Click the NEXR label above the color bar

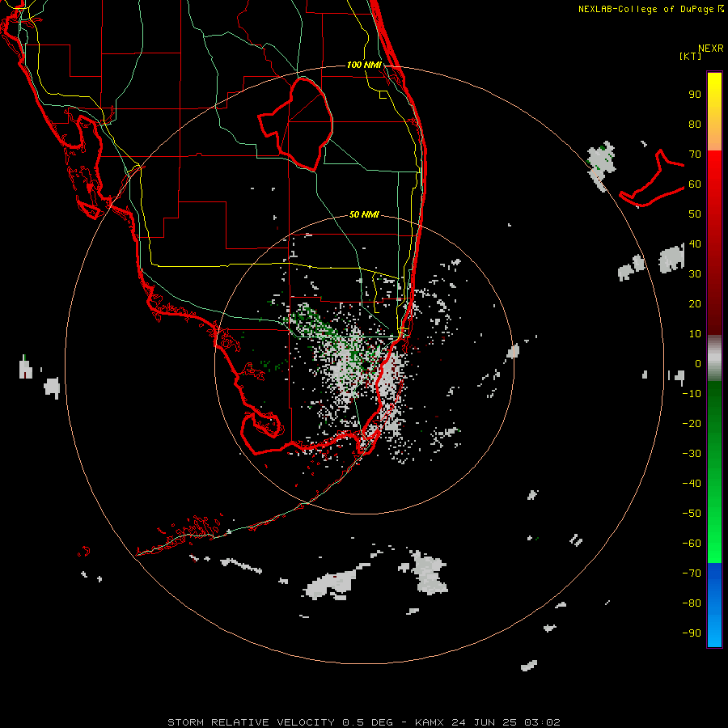pos(711,49)
